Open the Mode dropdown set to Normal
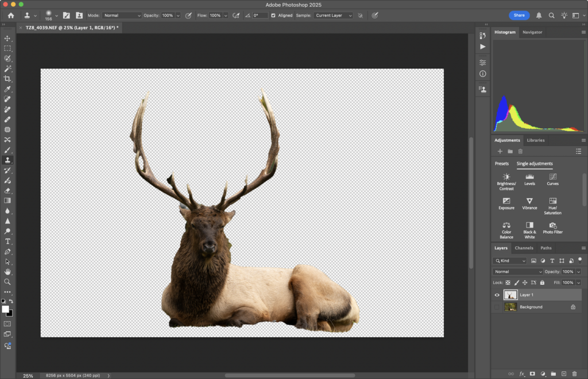 [x=121, y=16]
